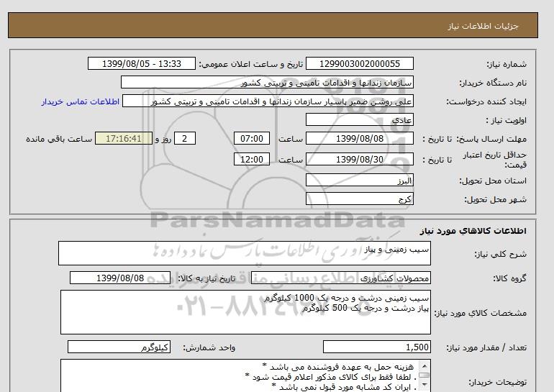Click goods specifications text area
554x392 pixels.
[x=245, y=312]
